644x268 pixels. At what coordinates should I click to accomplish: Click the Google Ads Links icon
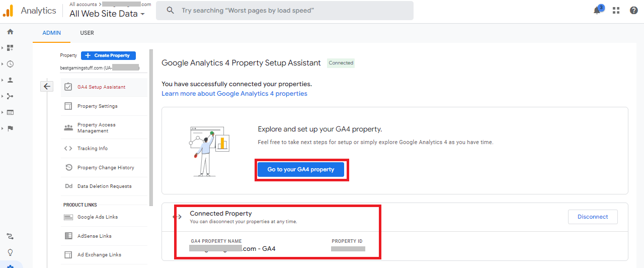coord(68,217)
